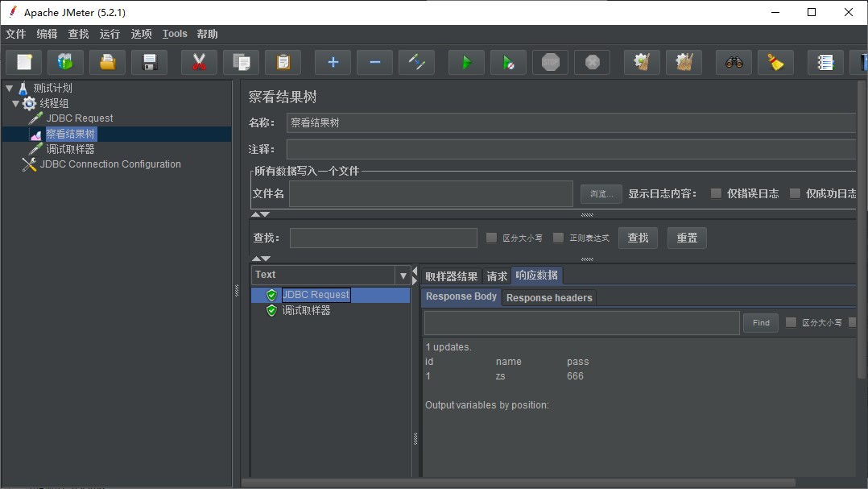Click into the 文件名 input field

431,194
